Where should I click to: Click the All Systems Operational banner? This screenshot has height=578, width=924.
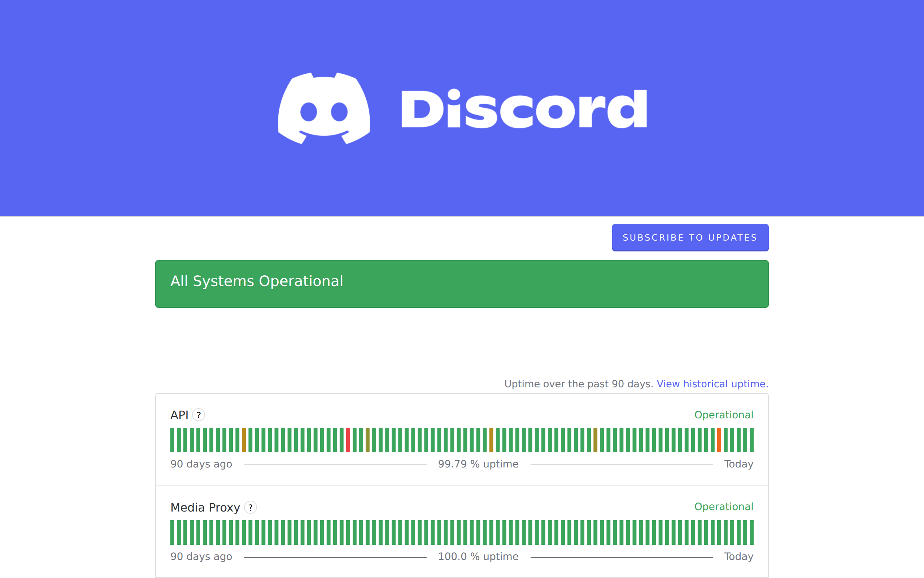coord(462,284)
